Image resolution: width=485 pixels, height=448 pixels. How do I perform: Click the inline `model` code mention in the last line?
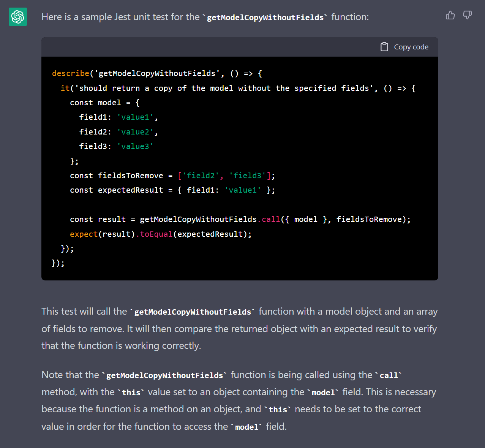247,427
